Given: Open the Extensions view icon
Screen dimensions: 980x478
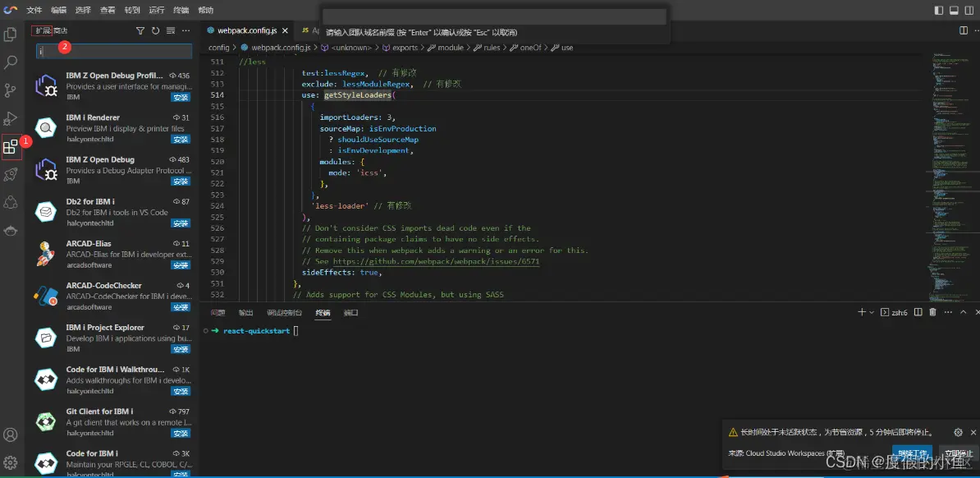Looking at the screenshot, I should click(x=11, y=147).
